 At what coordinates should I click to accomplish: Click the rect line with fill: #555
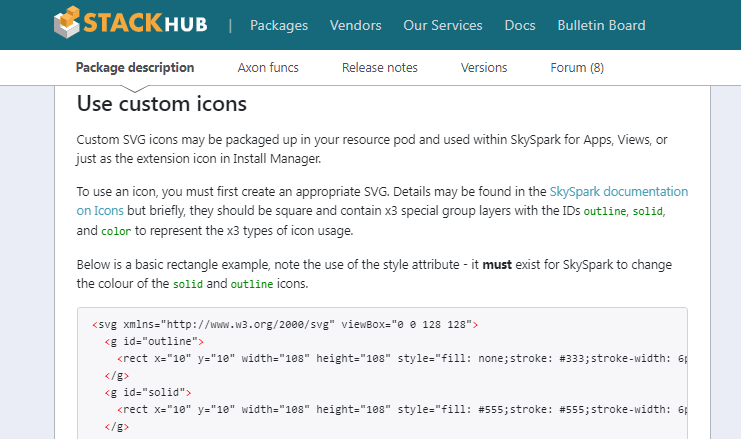click(402, 409)
